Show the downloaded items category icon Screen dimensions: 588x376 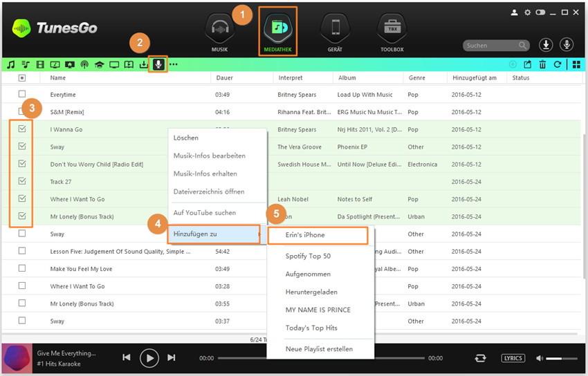coord(143,64)
